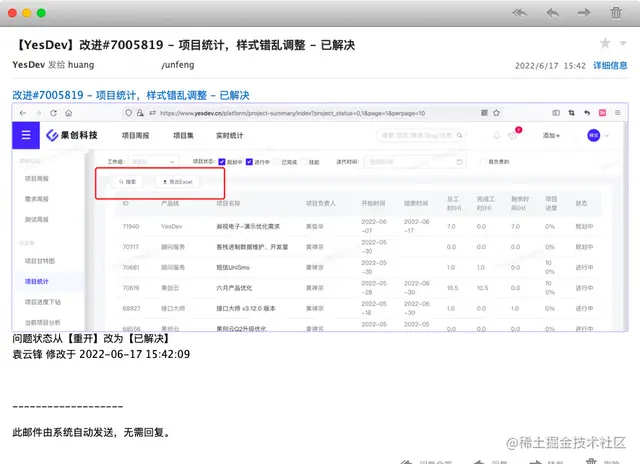
Task: Click the 迭代时间 date picker field
Action: [x=415, y=162]
